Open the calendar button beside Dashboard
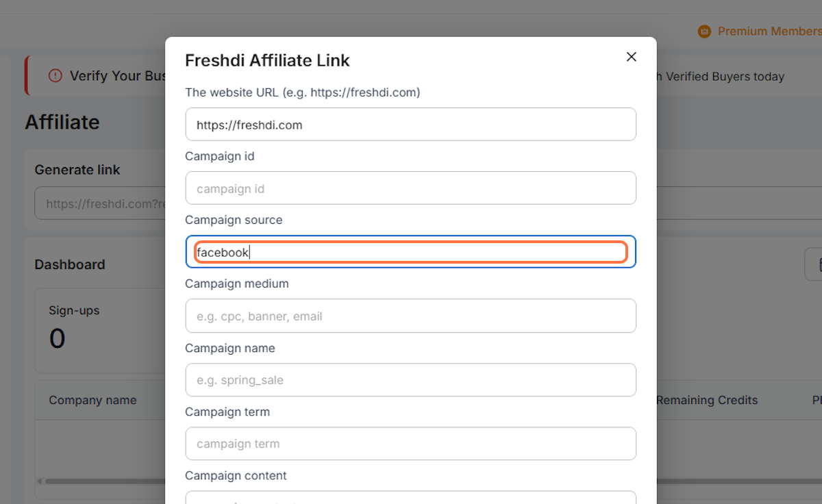 (815, 264)
